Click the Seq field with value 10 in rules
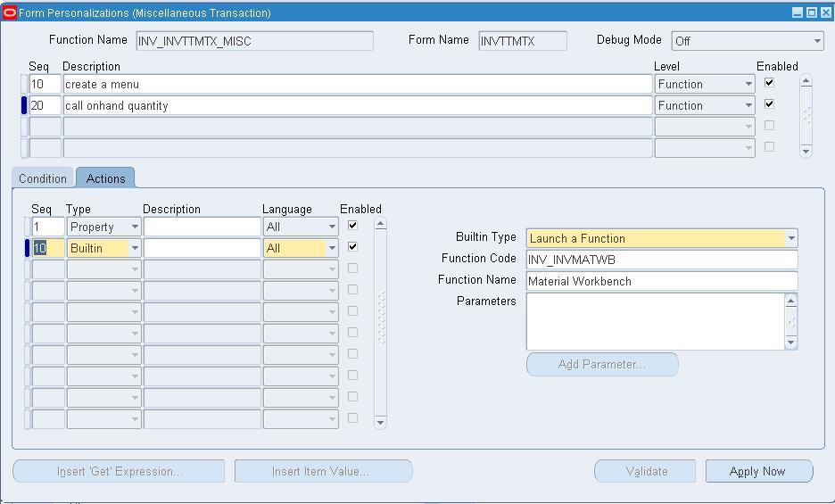The width and height of the screenshot is (835, 504). (45, 84)
